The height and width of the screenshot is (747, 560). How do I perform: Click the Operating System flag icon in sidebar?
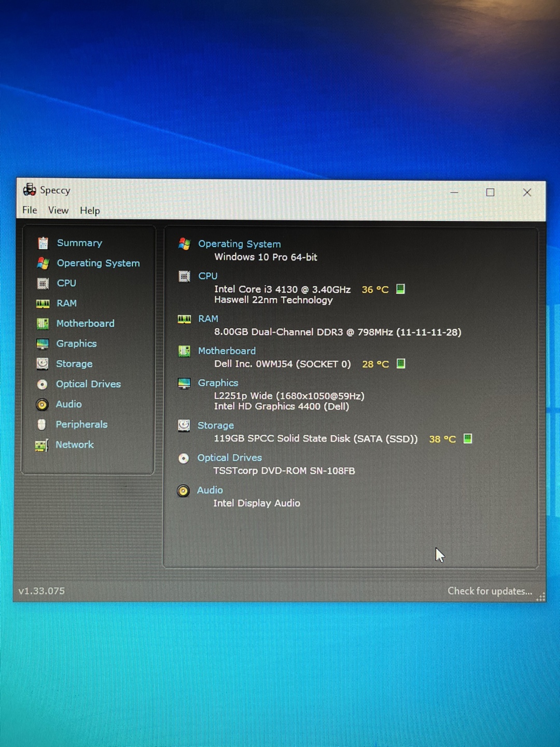(x=43, y=263)
